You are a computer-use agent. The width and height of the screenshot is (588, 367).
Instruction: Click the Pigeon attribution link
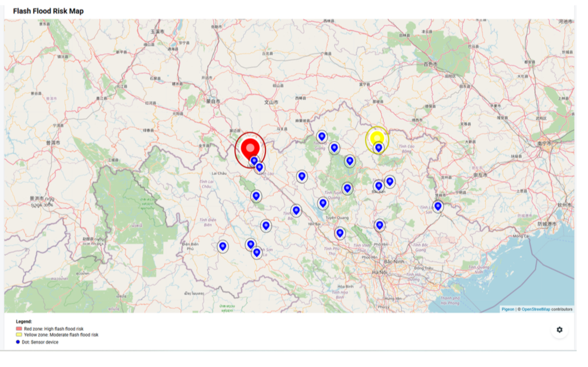[x=508, y=309]
